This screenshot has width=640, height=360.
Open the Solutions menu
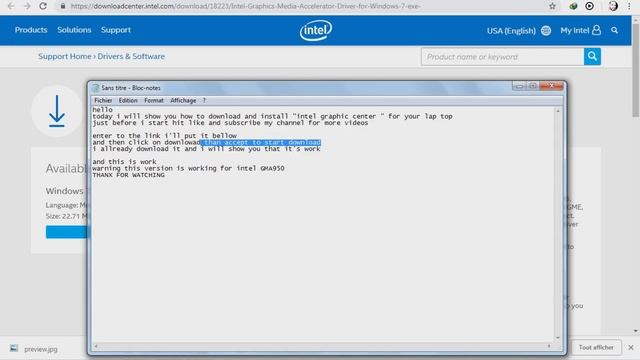point(74,30)
